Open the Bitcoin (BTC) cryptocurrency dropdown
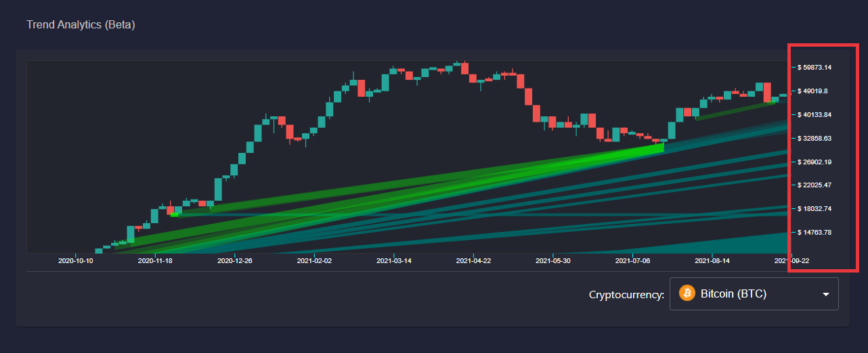Viewport: 868px width, 353px height. point(754,294)
